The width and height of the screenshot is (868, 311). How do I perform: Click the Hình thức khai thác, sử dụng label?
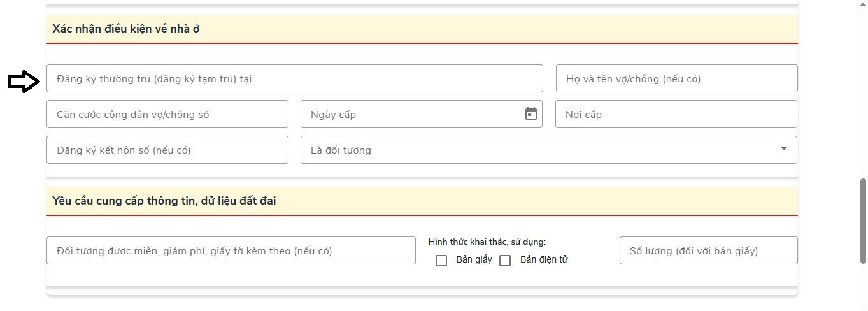[x=487, y=242]
